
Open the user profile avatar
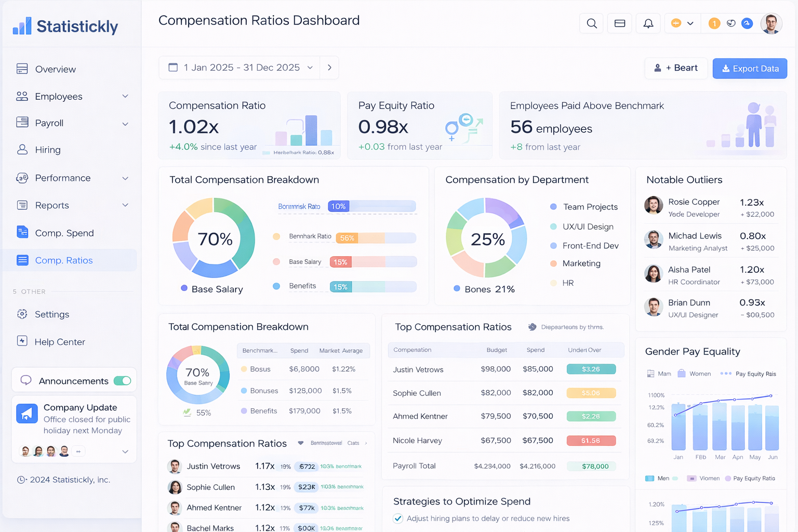coord(771,23)
